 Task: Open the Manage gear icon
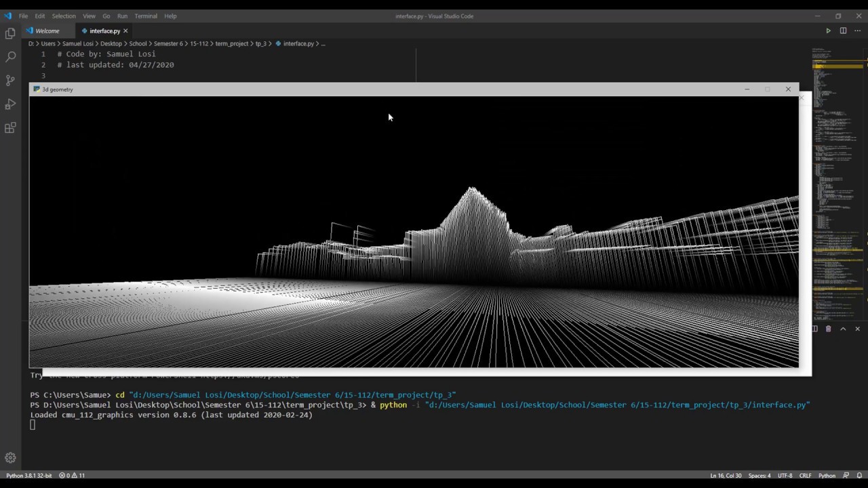point(10,458)
